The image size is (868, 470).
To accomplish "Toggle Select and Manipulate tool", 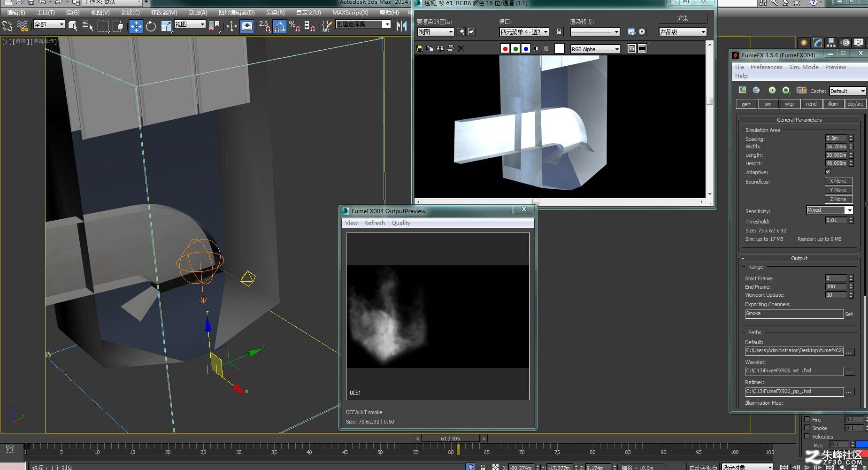I will (x=231, y=26).
